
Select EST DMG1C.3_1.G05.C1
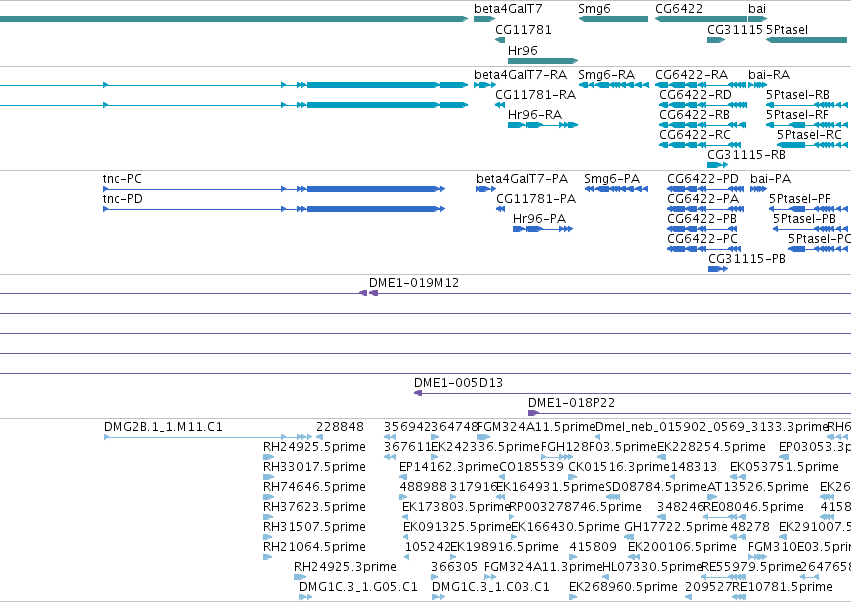pyautogui.click(x=306, y=597)
